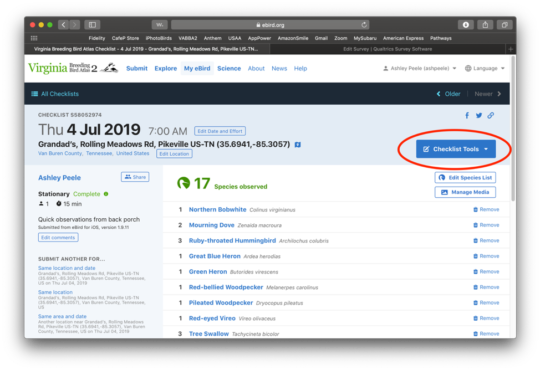The width and height of the screenshot is (540, 370).
Task: Remove Red-bellied Woodpecker from checklist
Action: [x=486, y=287]
